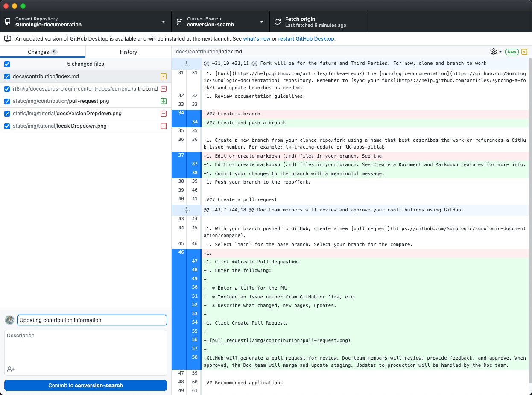Click the yellow modified indicator in the diff header
Viewport: 532px width, 395px height.
[x=524, y=51]
